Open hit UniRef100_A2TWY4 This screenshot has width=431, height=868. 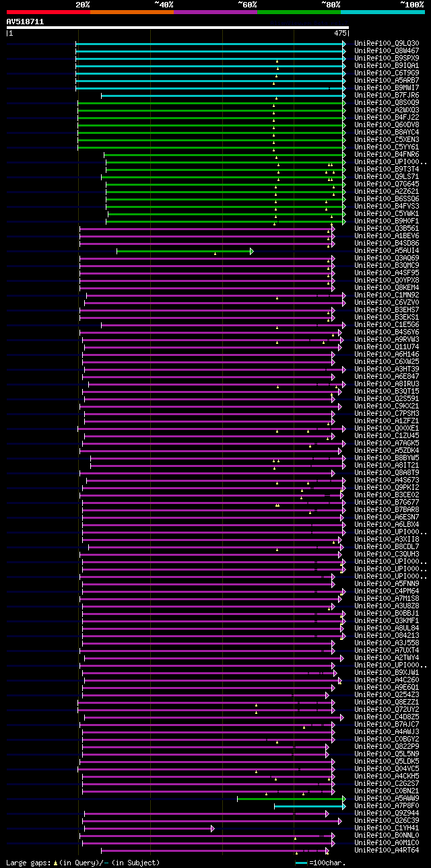387,658
